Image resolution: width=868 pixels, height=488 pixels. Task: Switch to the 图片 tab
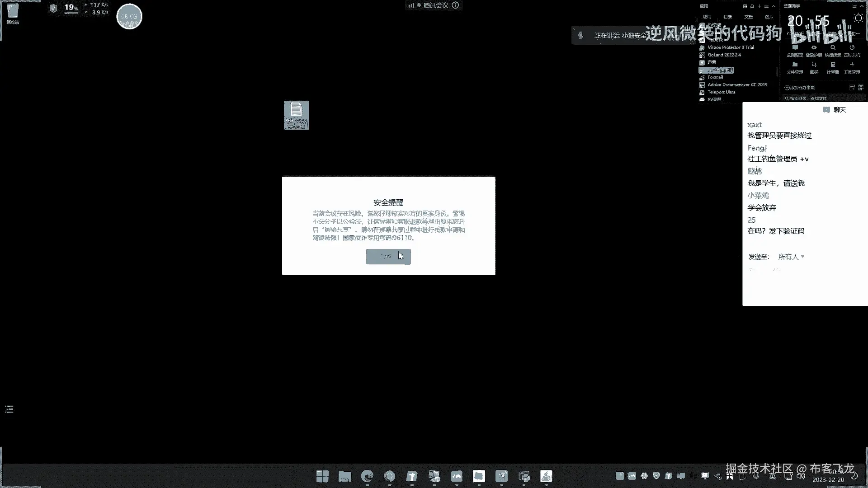(x=769, y=17)
